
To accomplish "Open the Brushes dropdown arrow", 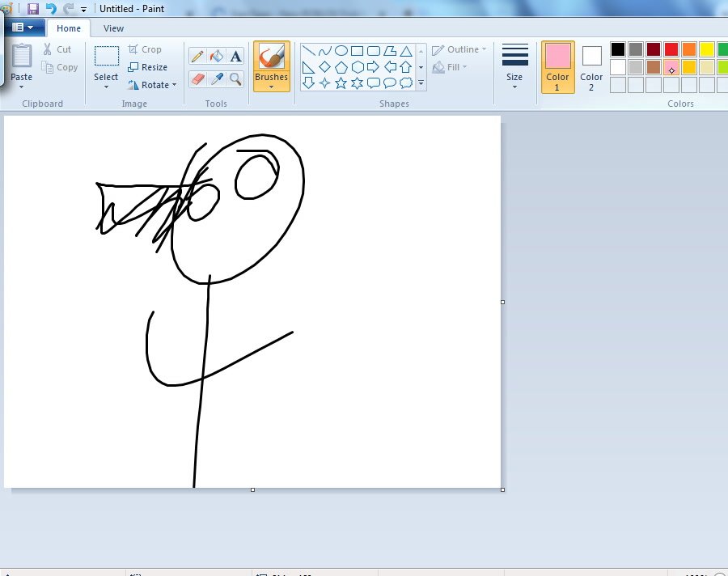I will point(271,87).
